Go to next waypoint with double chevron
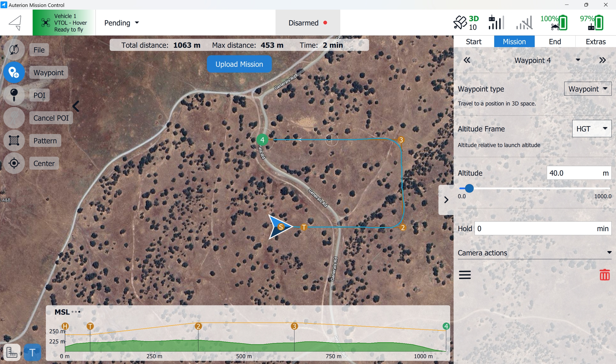Image resolution: width=616 pixels, height=364 pixels. click(x=602, y=60)
